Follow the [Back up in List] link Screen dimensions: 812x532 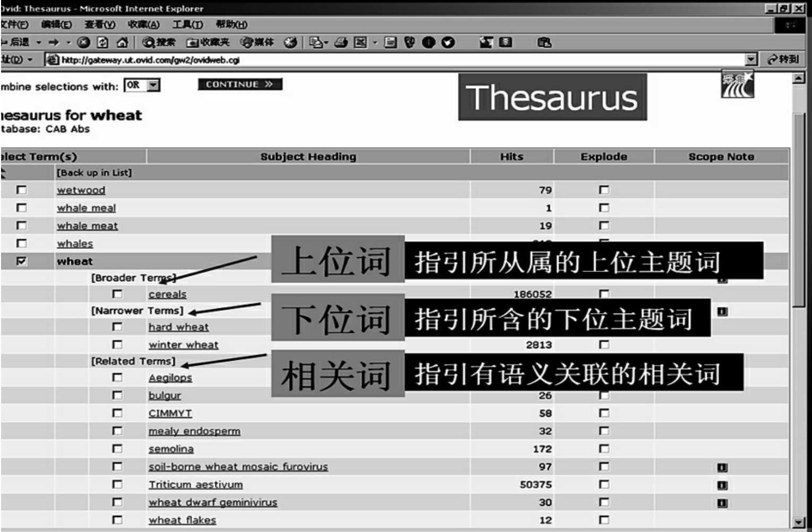point(94,172)
